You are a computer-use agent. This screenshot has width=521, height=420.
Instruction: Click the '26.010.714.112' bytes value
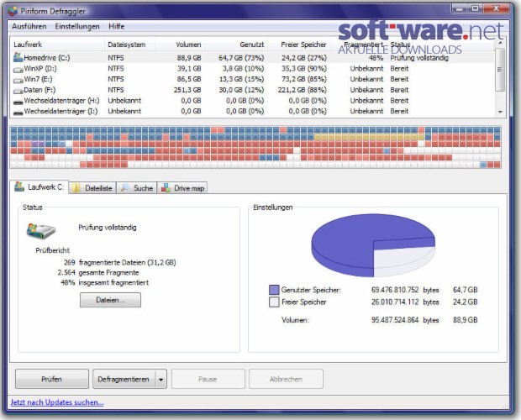[x=395, y=302]
